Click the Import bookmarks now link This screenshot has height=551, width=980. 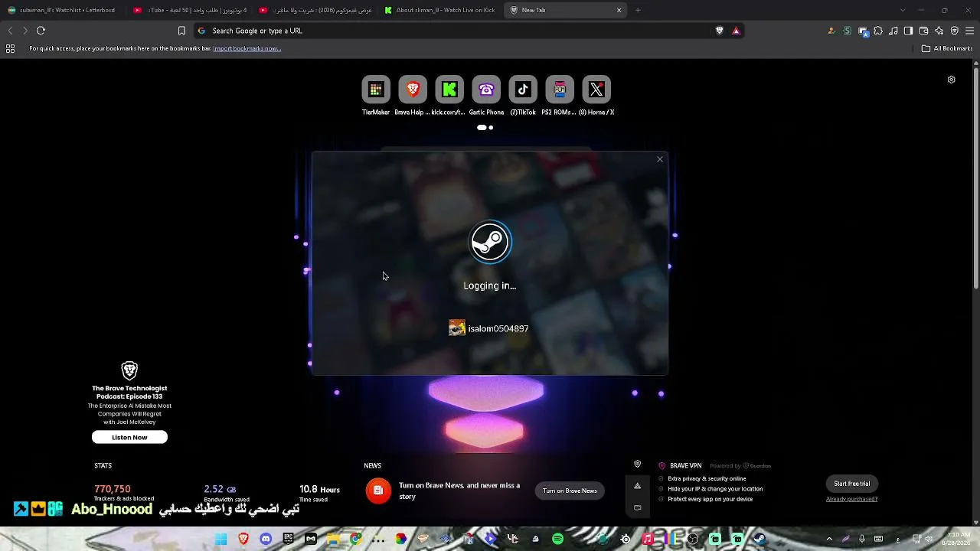point(247,48)
